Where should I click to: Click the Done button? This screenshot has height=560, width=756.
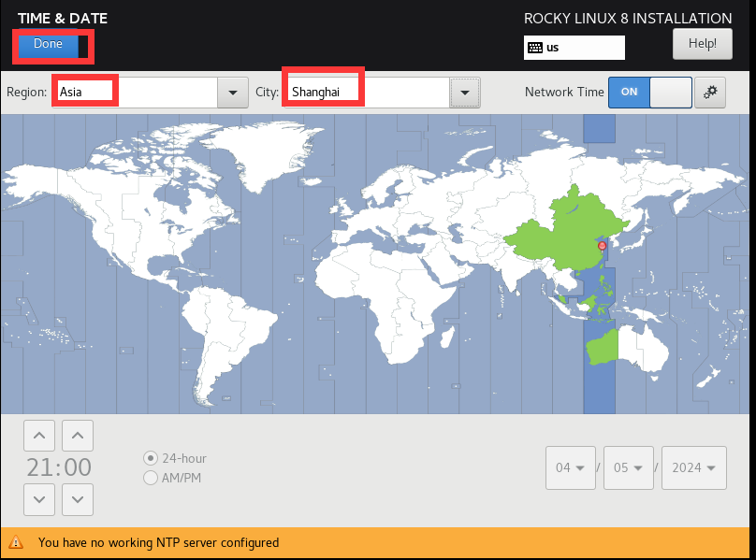49,44
